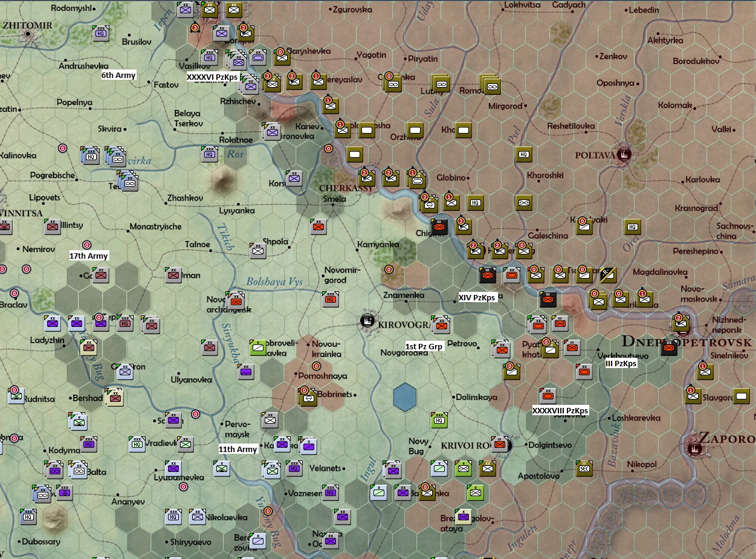Viewport: 756px width, 559px height.
Task: Click the 'XIV PzKps' label
Action: (x=477, y=297)
